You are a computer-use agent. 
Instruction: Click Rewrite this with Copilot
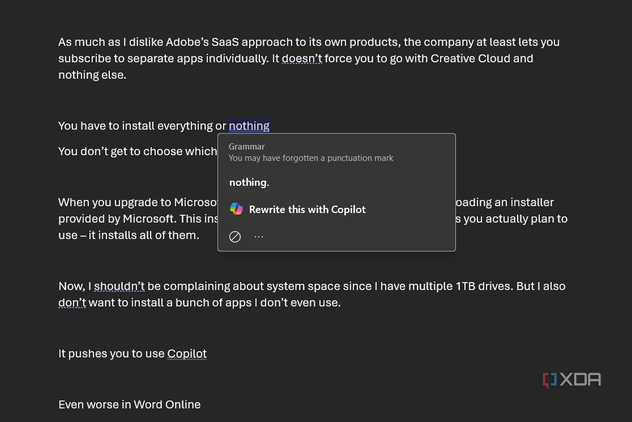pyautogui.click(x=307, y=210)
